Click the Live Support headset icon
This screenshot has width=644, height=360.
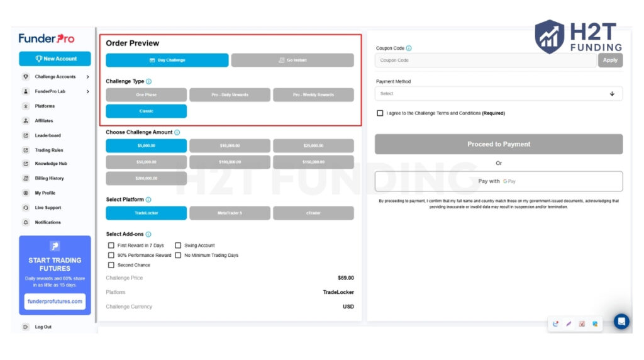(26, 208)
